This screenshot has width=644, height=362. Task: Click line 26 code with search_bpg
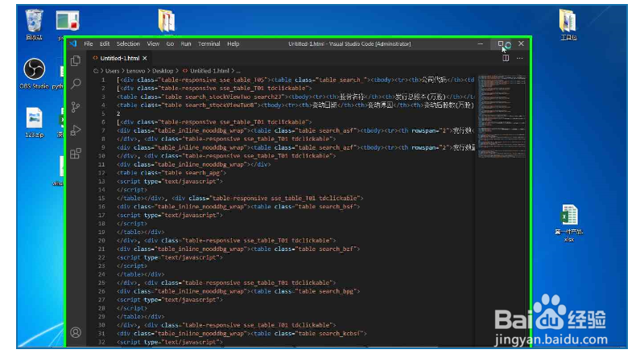click(x=238, y=291)
